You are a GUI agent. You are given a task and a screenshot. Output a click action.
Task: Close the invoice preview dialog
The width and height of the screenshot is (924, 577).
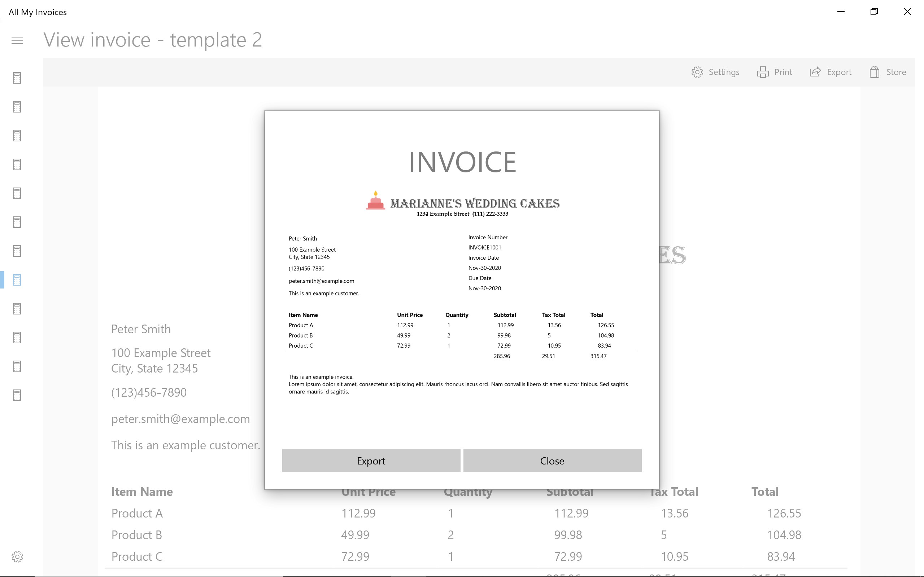point(552,461)
